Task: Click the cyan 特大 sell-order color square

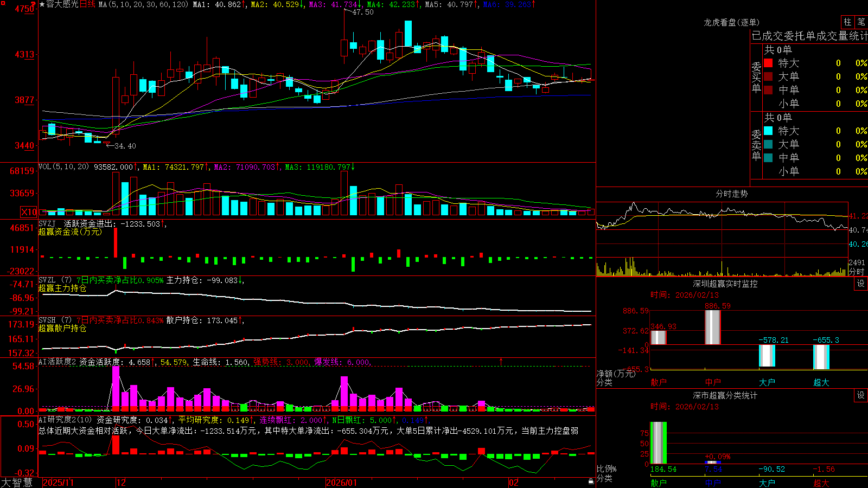Action: pos(768,131)
